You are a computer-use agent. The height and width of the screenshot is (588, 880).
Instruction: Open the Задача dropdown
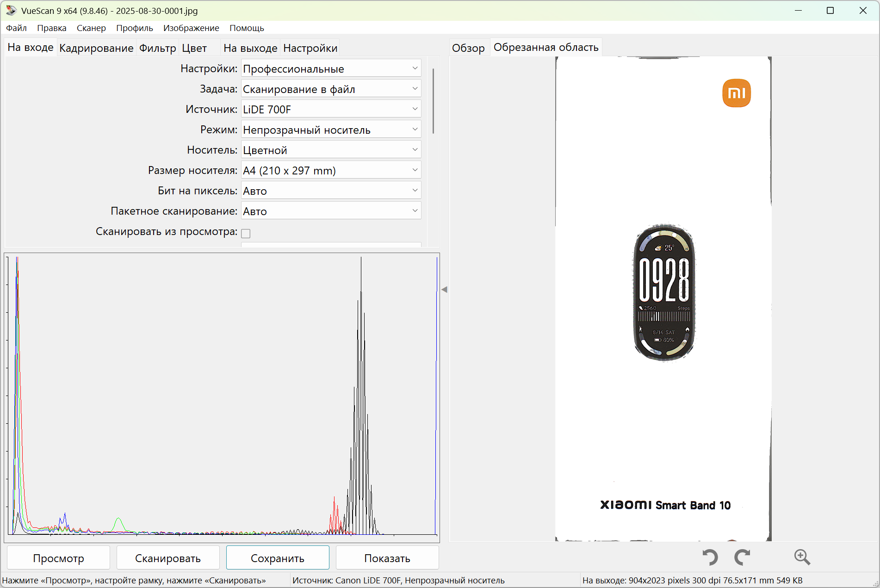(x=331, y=89)
